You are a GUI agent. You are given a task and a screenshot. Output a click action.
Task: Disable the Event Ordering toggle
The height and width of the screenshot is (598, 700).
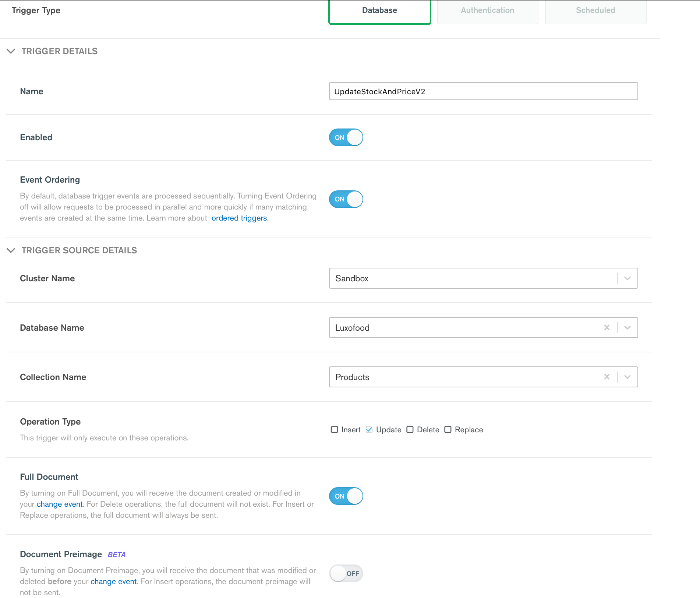pos(346,199)
